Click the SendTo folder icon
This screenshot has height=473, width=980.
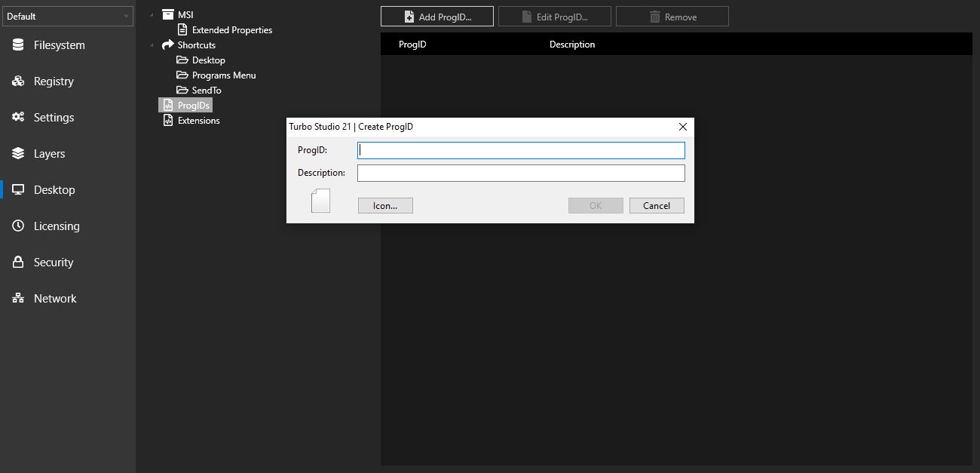click(182, 91)
